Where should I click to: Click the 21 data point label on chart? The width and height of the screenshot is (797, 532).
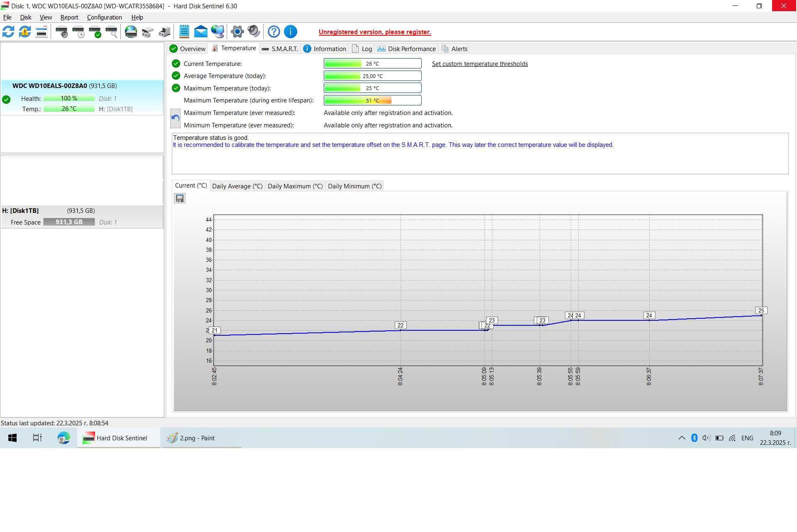[x=214, y=331]
